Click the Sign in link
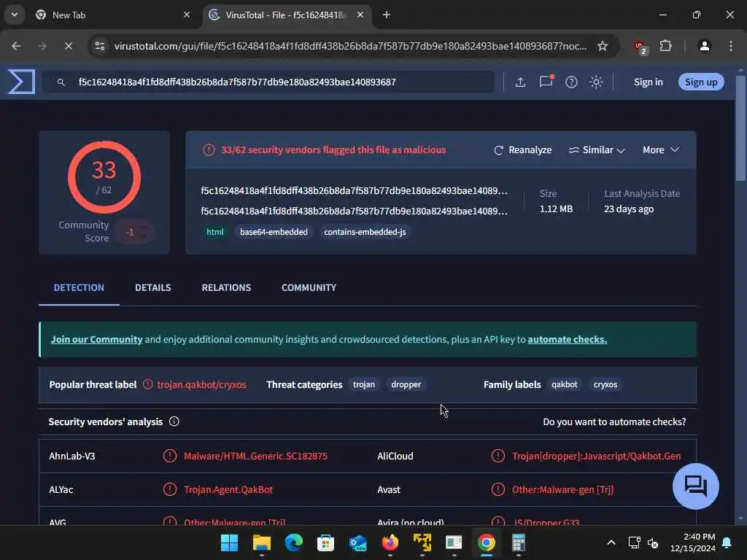Viewport: 747px width, 560px height. coord(648,82)
